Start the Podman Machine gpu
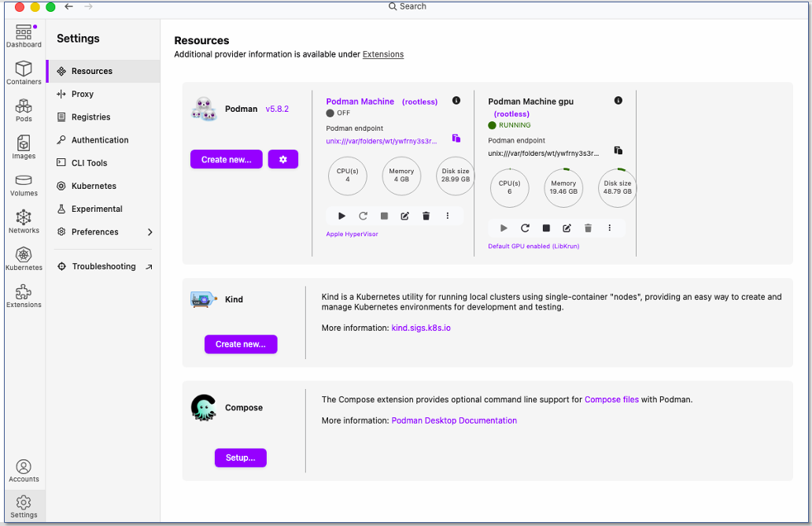 [504, 228]
